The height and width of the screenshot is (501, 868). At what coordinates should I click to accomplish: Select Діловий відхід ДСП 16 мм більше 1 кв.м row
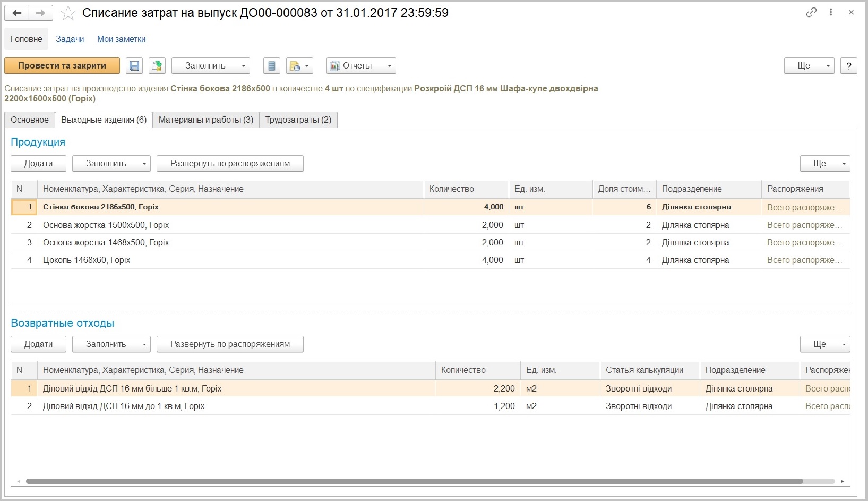click(x=430, y=389)
